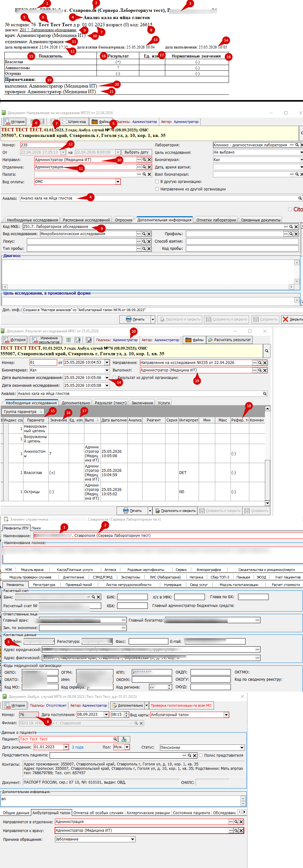Open История in the Результат исследований window

pos(15,340)
